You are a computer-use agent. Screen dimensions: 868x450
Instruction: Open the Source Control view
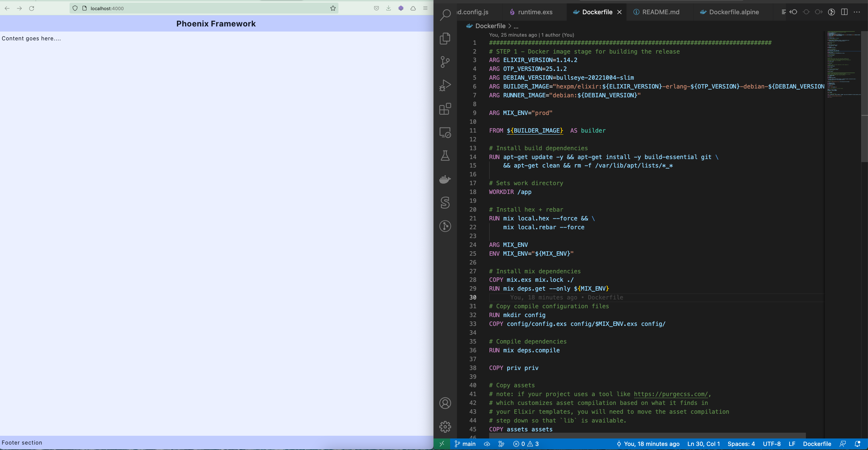(x=445, y=62)
